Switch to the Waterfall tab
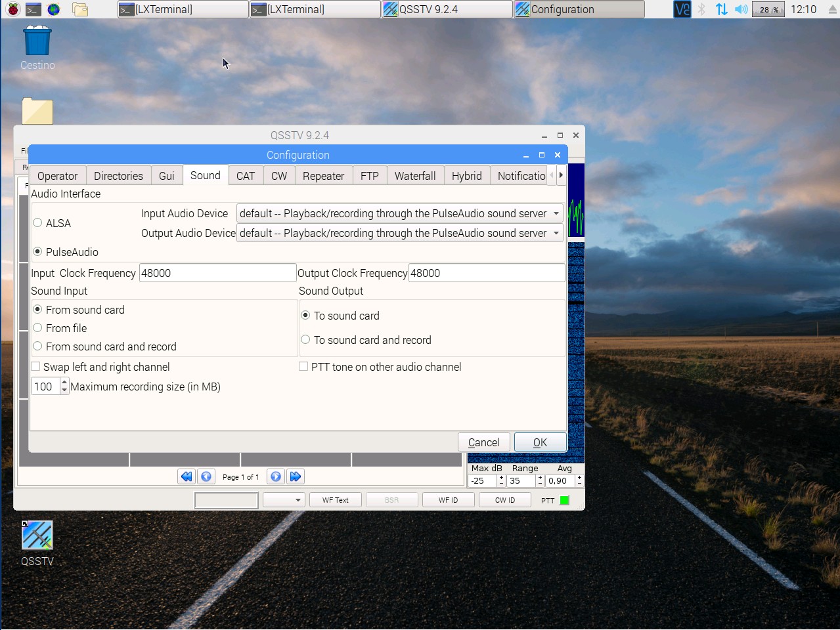 pos(415,175)
